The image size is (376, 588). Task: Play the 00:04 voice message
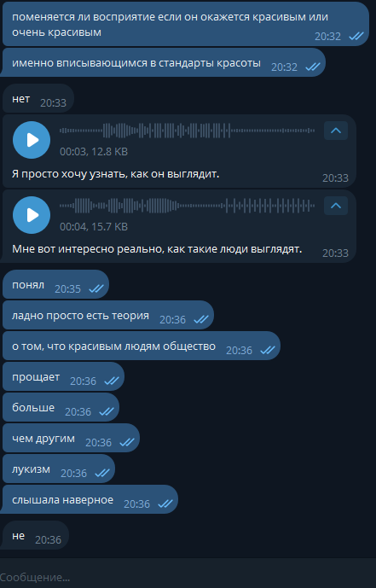tap(32, 215)
